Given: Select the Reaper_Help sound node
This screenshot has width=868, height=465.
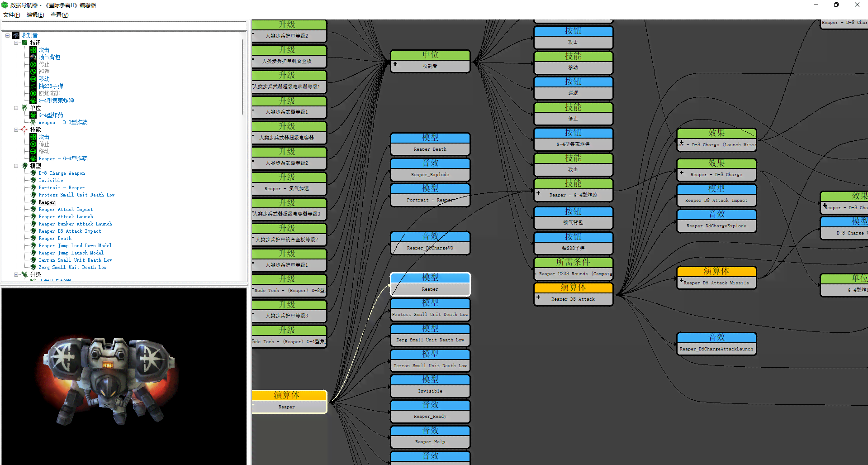Looking at the screenshot, I should pos(430,437).
